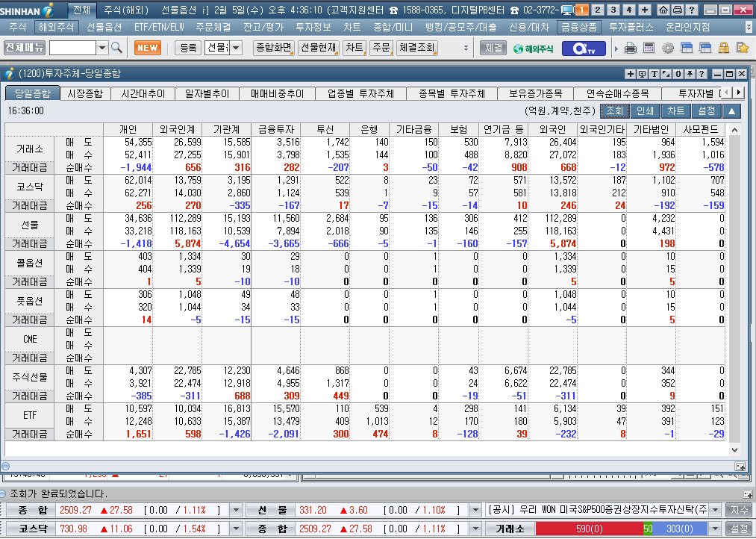Image resolution: width=756 pixels, height=539 pixels.
Task: Click the second window-layout icon beside padlock
Action: pyautogui.click(x=705, y=48)
